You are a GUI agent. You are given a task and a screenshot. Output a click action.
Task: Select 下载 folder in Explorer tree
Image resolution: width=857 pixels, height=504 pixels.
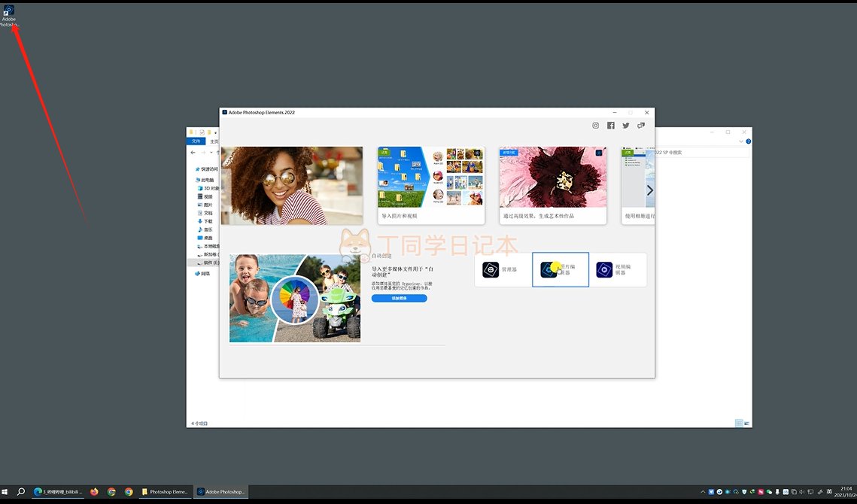[205, 221]
